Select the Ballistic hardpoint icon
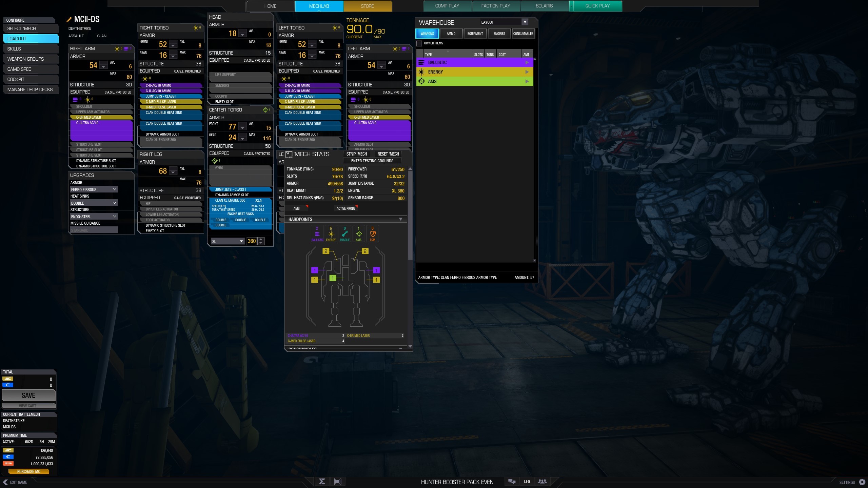868x488 pixels. pos(317,233)
